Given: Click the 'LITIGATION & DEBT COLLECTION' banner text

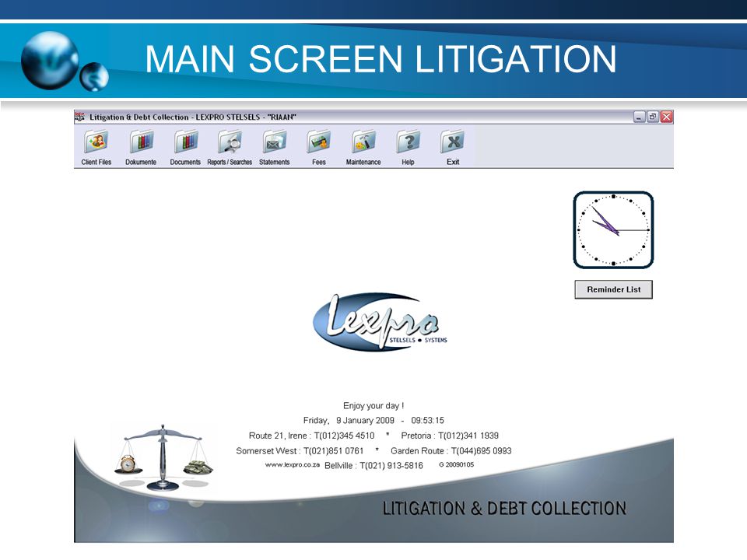Looking at the screenshot, I should [x=504, y=509].
